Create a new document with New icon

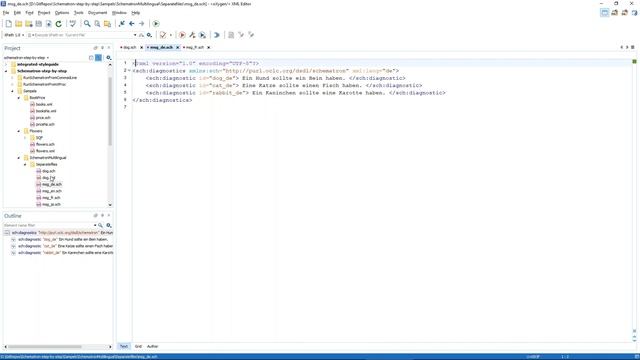[x=9, y=24]
